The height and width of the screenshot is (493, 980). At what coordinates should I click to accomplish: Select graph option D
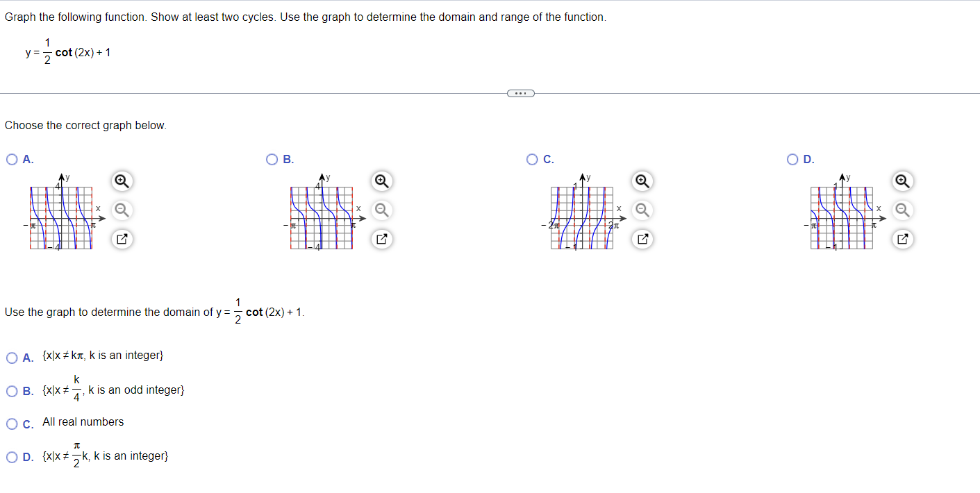click(x=792, y=159)
